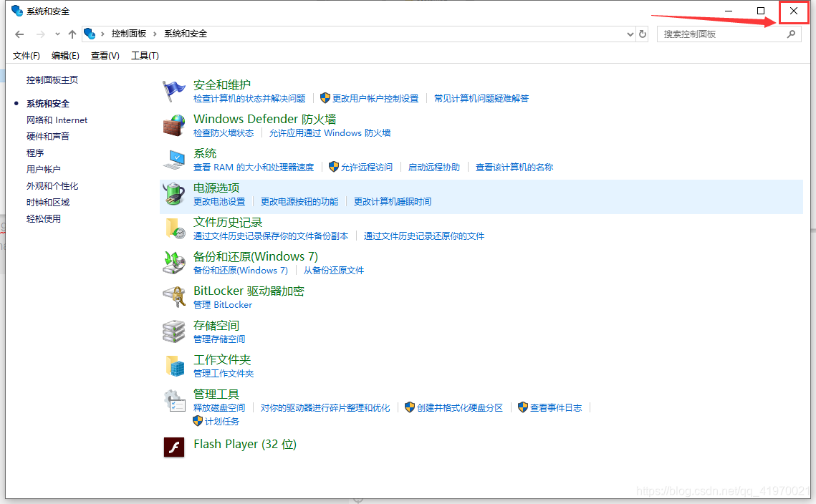Open the 工具(T) menu
Screen dimensions: 816x504
145,56
